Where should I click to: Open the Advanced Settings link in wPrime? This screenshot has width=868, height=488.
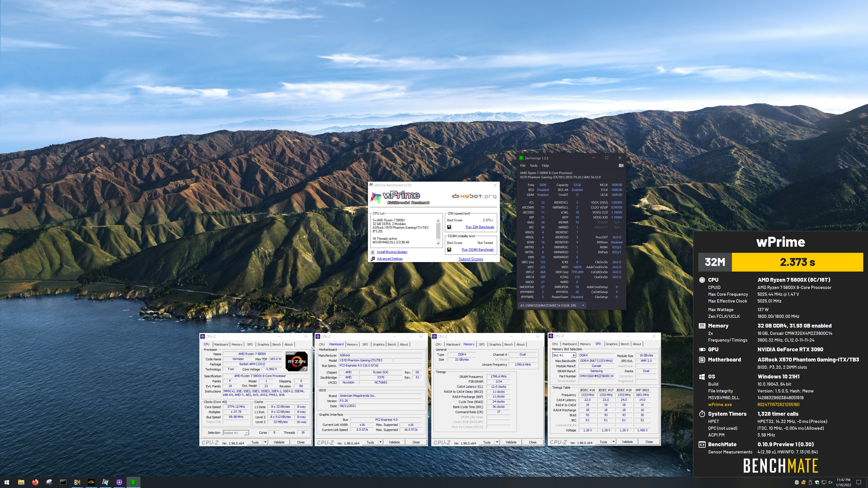[389, 259]
